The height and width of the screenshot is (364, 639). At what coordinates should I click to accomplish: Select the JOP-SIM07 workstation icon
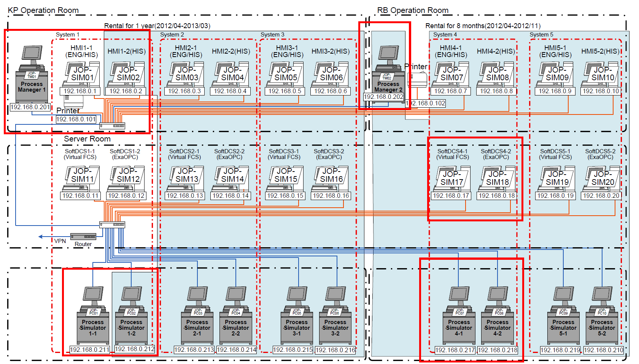451,75
